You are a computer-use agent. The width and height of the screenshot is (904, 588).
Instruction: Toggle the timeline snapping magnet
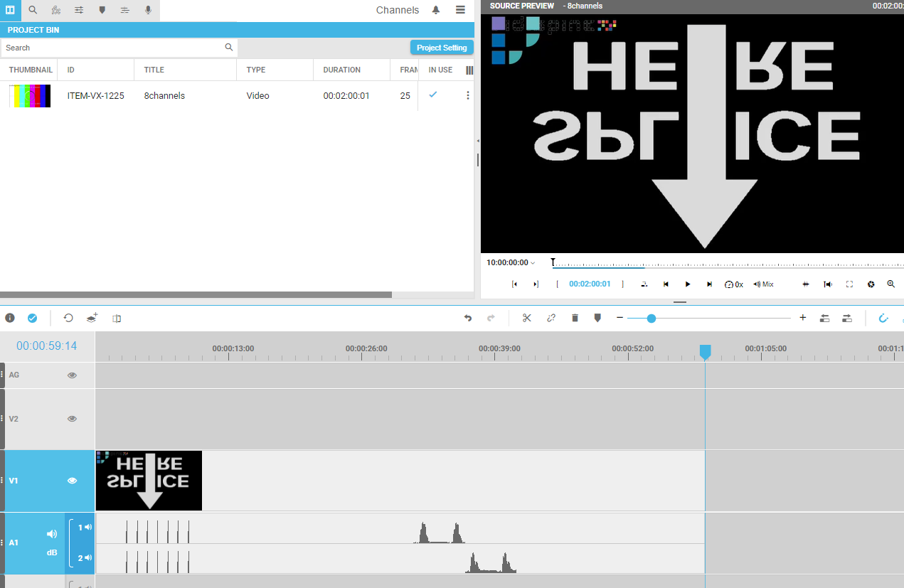coord(883,318)
